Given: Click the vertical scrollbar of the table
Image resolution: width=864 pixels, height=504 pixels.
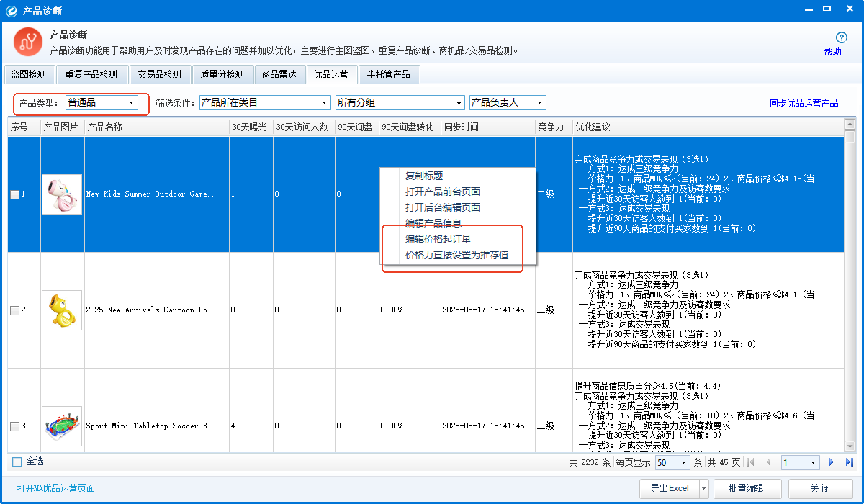Looking at the screenshot, I should point(850,288).
